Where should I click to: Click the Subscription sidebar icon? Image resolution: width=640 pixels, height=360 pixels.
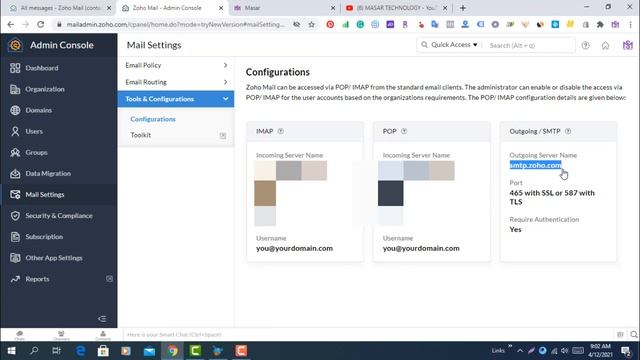point(15,237)
